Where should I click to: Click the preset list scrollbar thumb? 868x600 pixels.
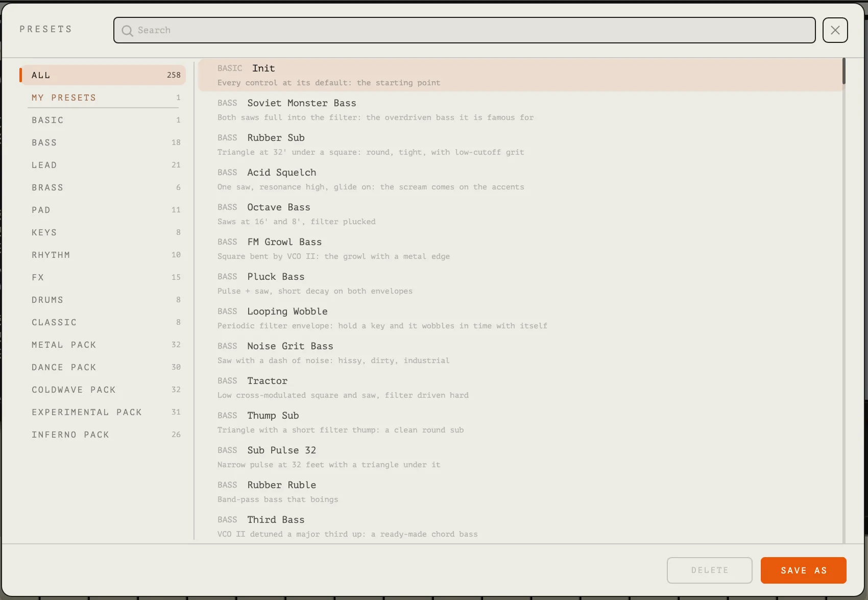pos(844,71)
